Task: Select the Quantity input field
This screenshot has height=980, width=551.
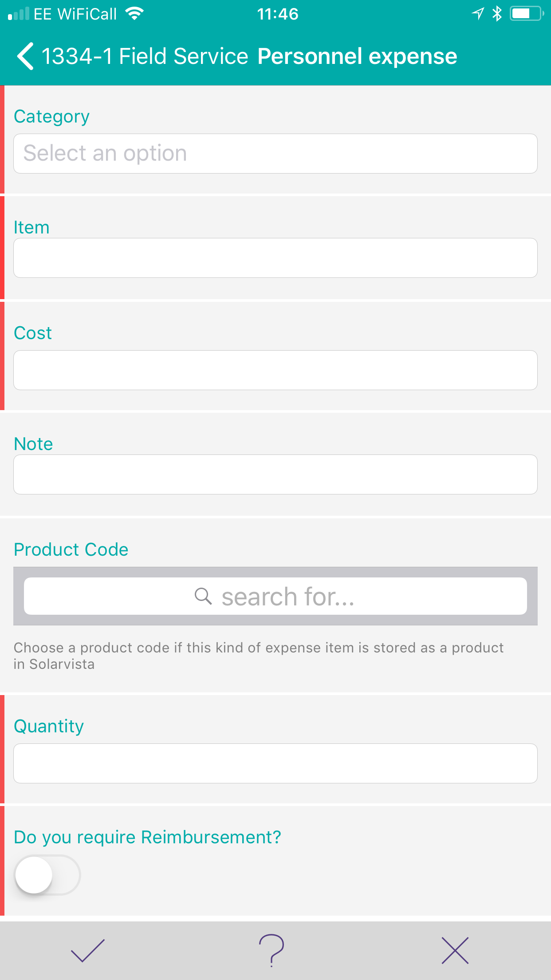Action: click(275, 763)
